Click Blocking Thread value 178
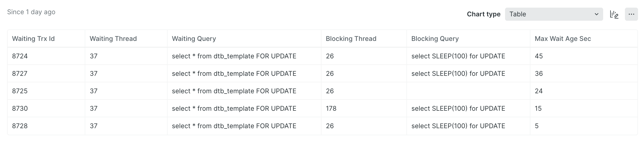 331,109
